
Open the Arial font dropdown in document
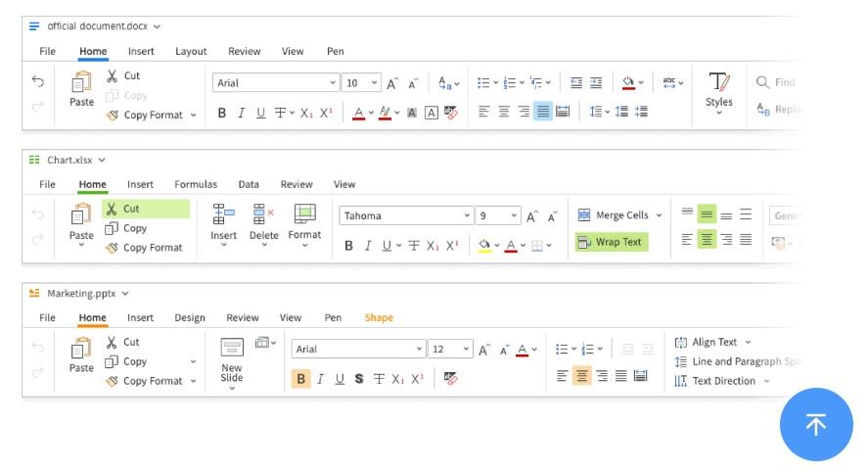pos(333,82)
